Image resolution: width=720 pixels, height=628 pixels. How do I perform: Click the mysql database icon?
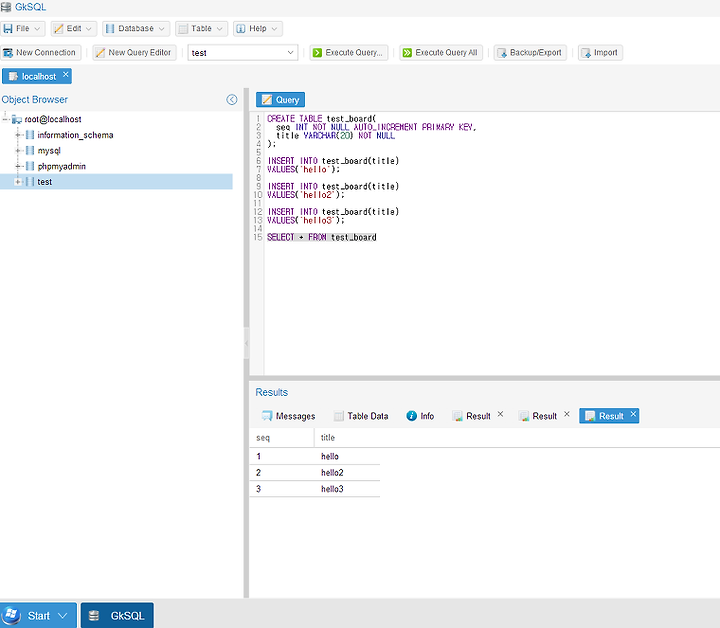pyautogui.click(x=30, y=151)
